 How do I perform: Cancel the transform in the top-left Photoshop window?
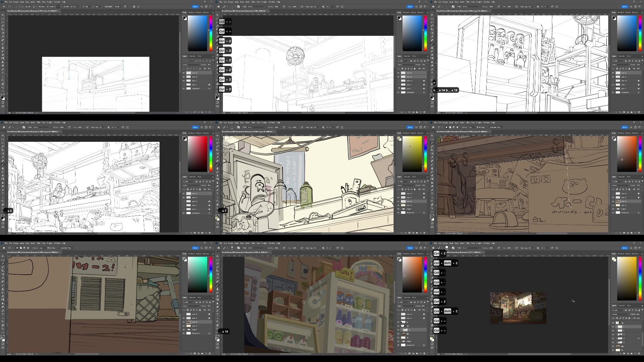click(x=134, y=6)
